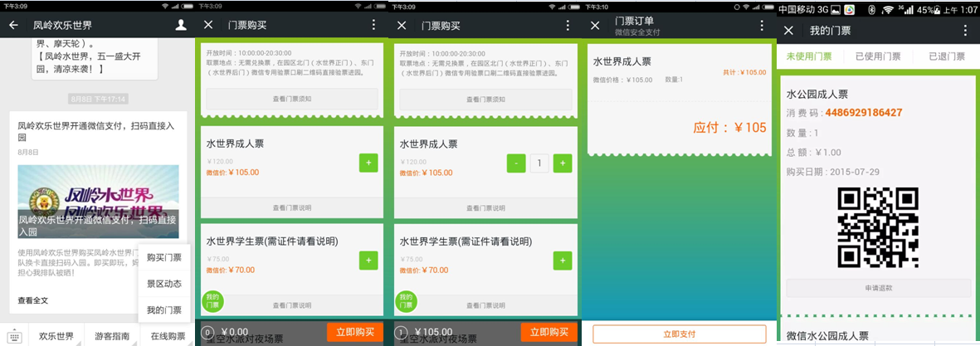Tap the Bluetooth icon in the 我的门票 status bar
This screenshot has height=346, width=980.
click(871, 10)
